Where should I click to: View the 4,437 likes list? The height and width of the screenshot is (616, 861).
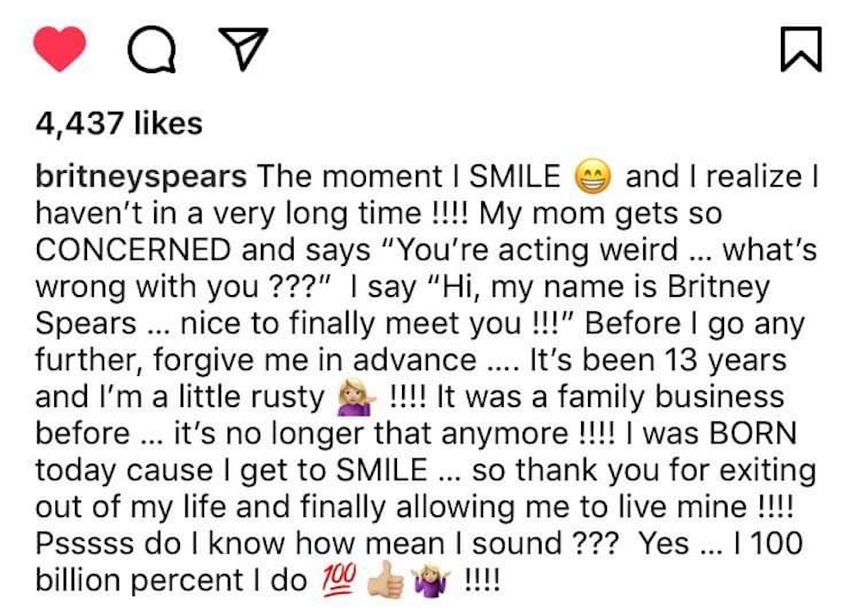pyautogui.click(x=119, y=123)
